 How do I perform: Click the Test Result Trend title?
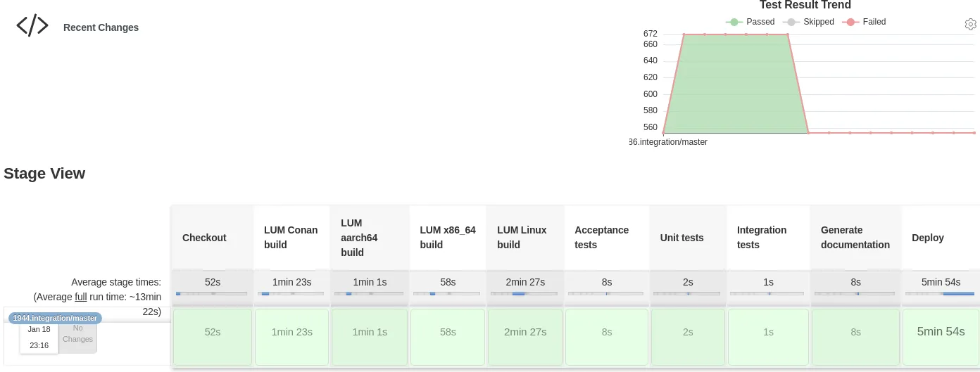coord(805,6)
